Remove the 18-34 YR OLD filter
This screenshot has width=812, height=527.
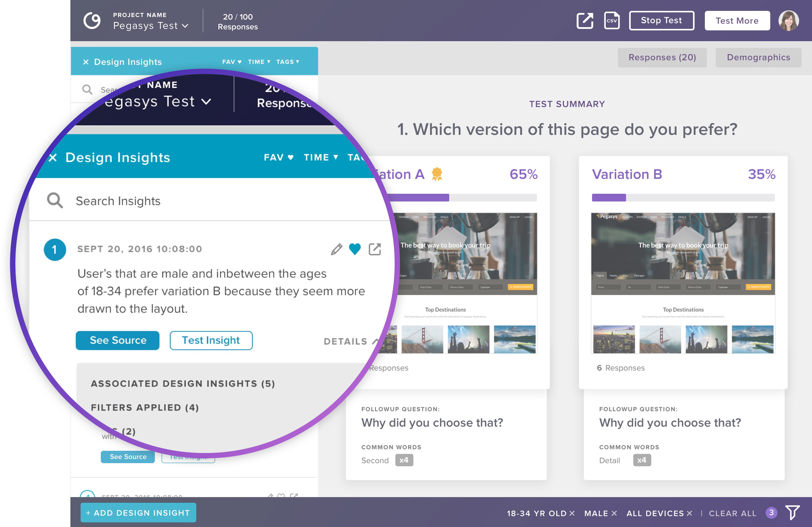point(572,513)
